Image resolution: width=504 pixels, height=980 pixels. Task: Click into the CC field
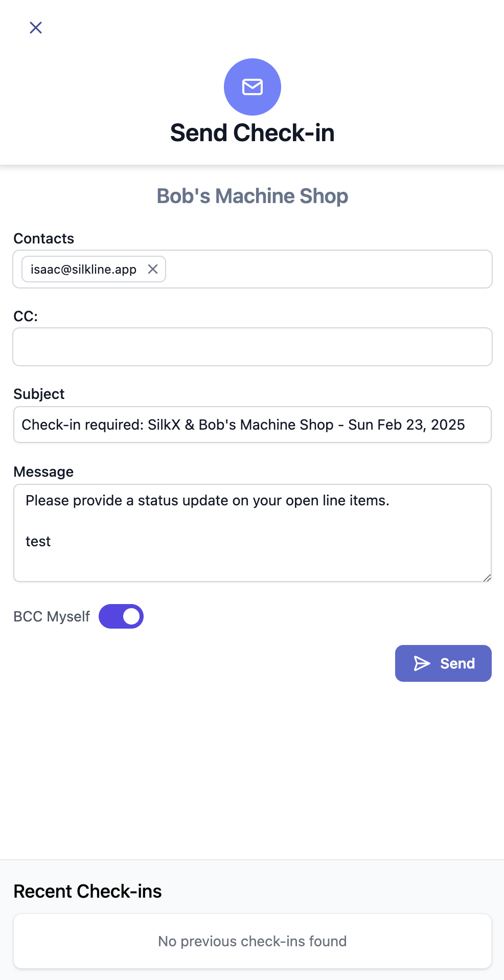(253, 347)
